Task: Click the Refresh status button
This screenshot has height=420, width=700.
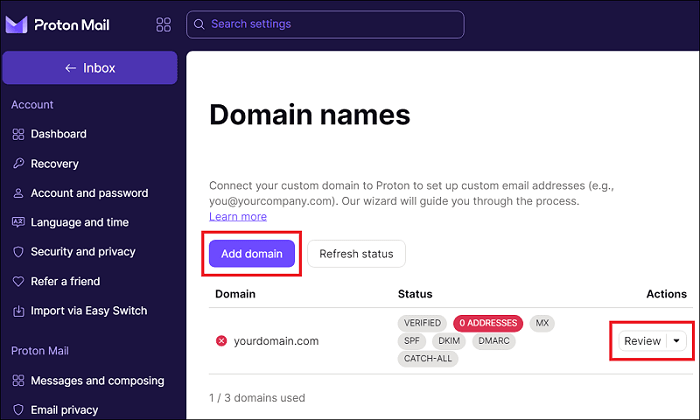Action: [x=356, y=254]
